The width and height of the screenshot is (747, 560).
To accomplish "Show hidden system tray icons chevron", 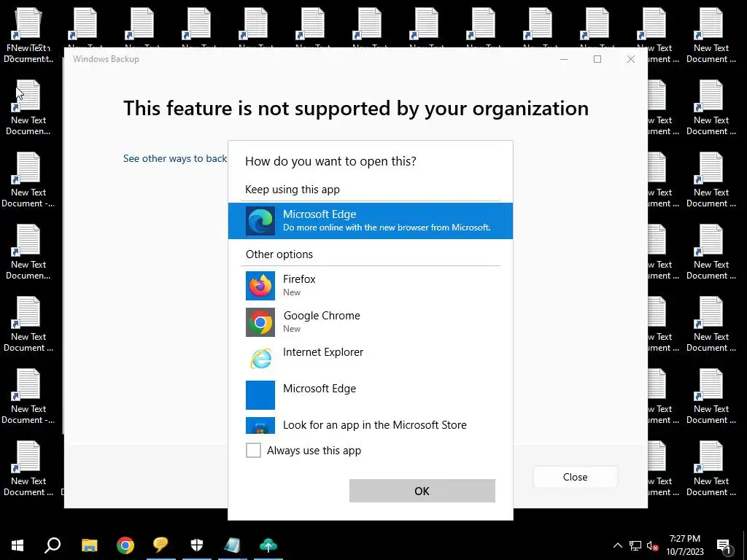I will pos(617,545).
